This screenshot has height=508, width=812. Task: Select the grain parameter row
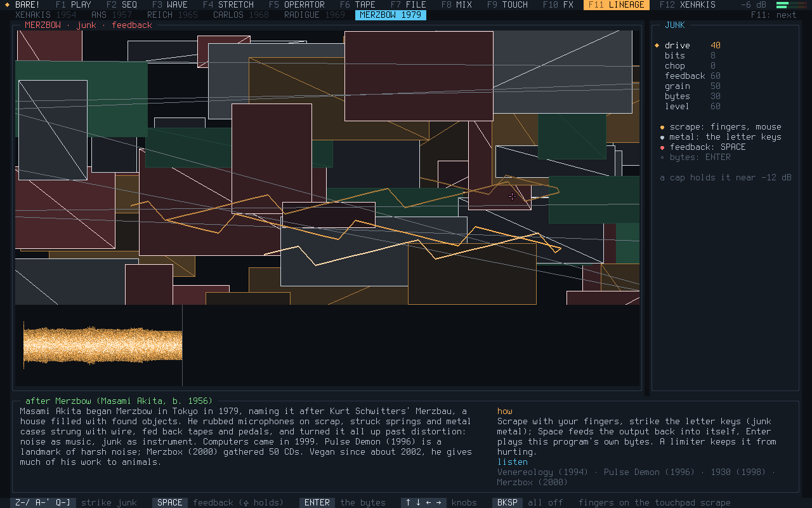point(693,86)
